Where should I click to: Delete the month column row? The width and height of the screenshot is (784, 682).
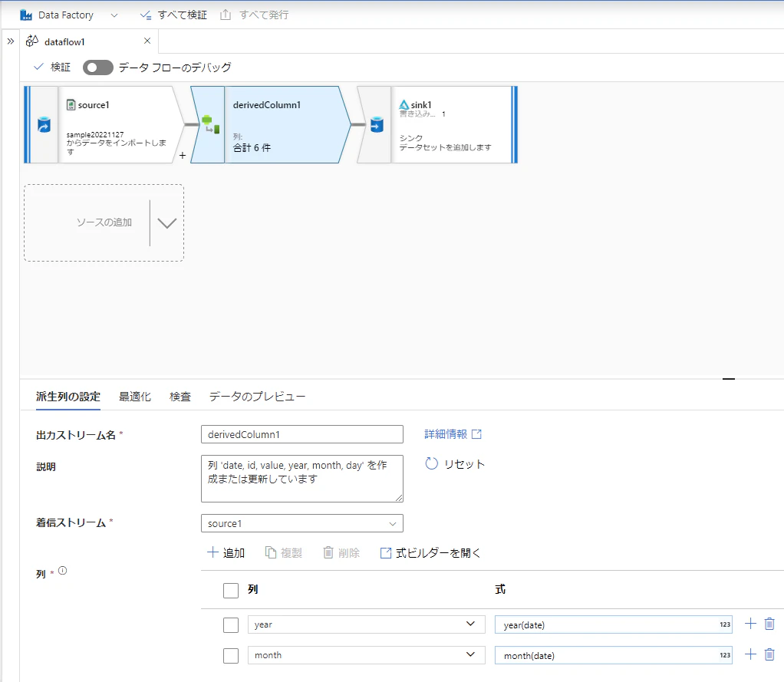769,654
